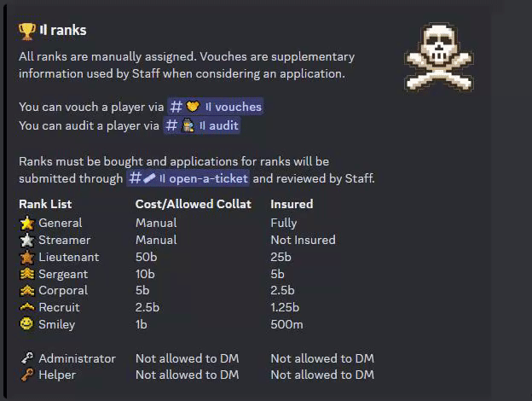The image size is (532, 401).
Task: Click the Rank List column heading
Action: [x=45, y=204]
